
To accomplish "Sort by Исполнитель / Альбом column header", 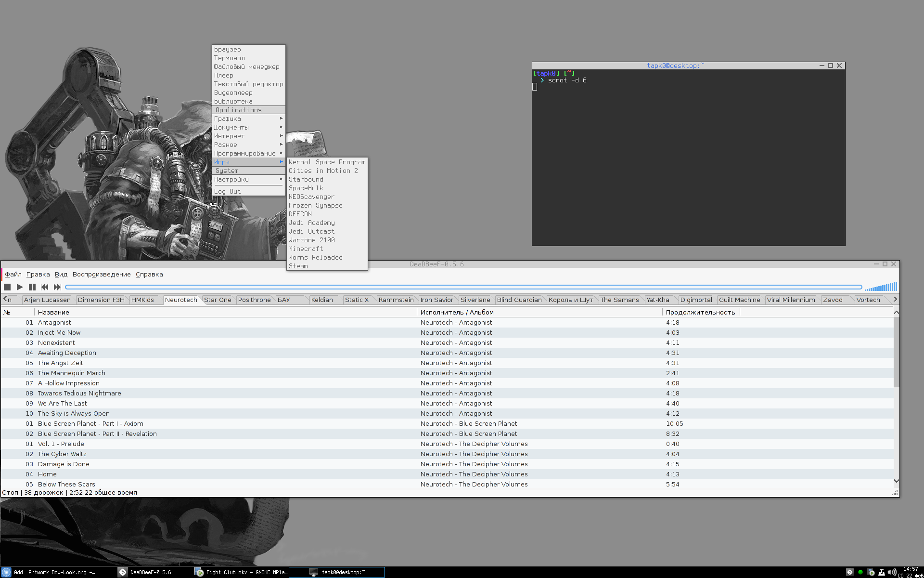I will [539, 312].
